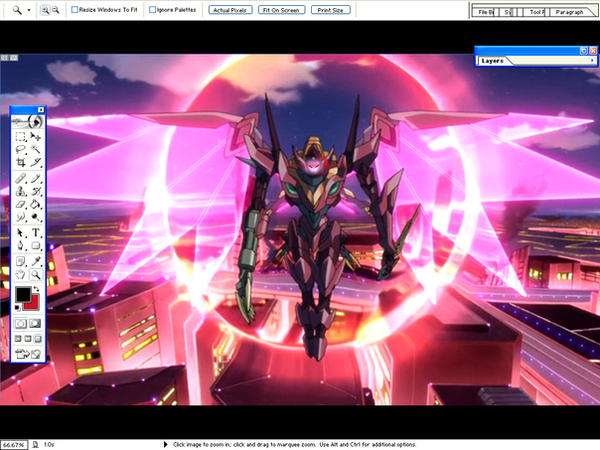This screenshot has height=450, width=600.
Task: Click the Adobe Online icon atop toolbox
Action: point(28,122)
